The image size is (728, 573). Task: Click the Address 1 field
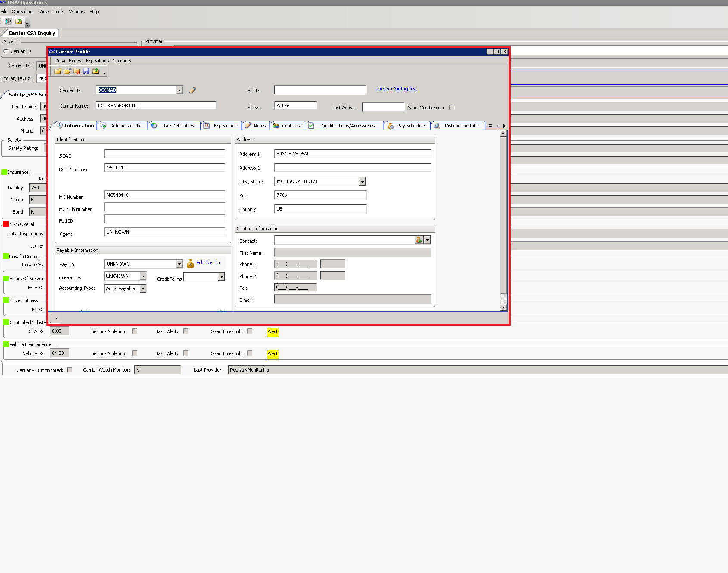click(x=352, y=154)
